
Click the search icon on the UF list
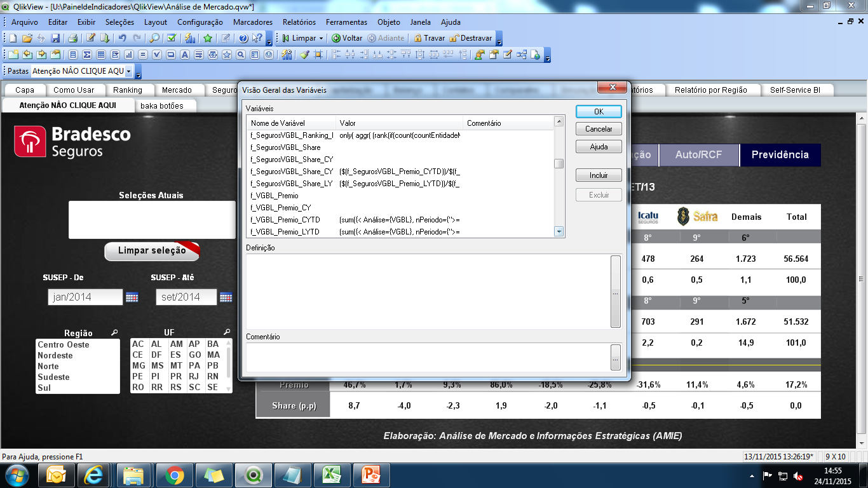click(227, 332)
